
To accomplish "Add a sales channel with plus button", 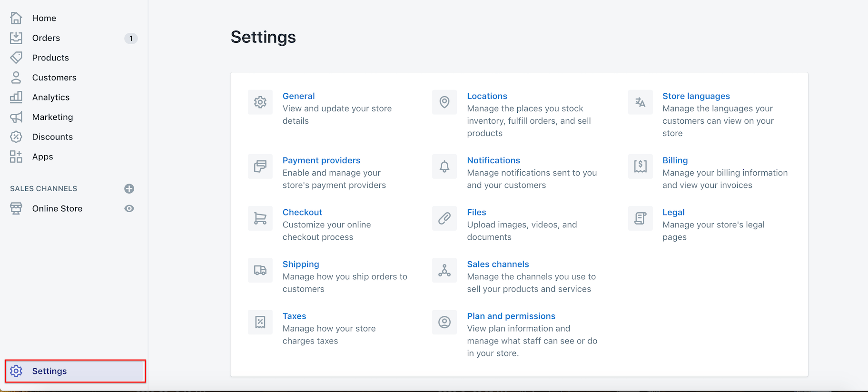I will tap(129, 189).
